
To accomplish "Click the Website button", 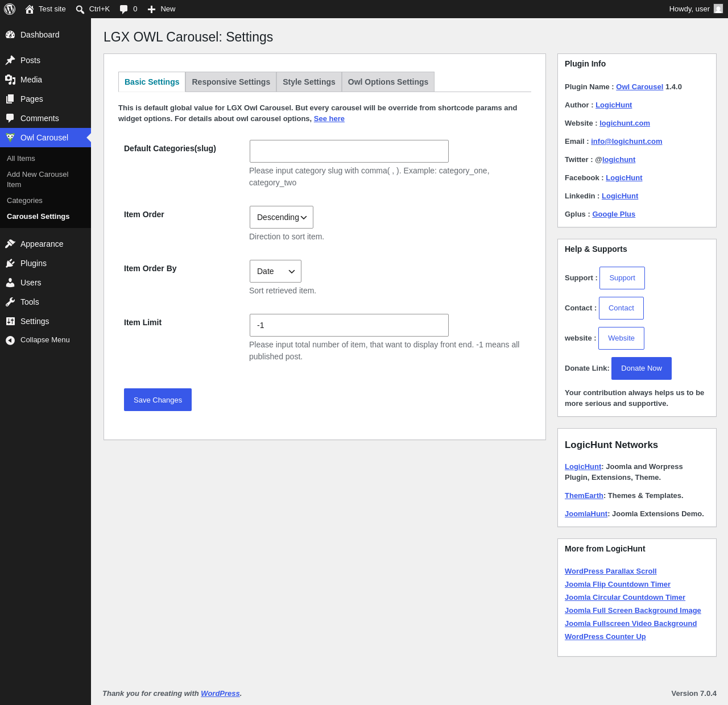I will [x=621, y=338].
